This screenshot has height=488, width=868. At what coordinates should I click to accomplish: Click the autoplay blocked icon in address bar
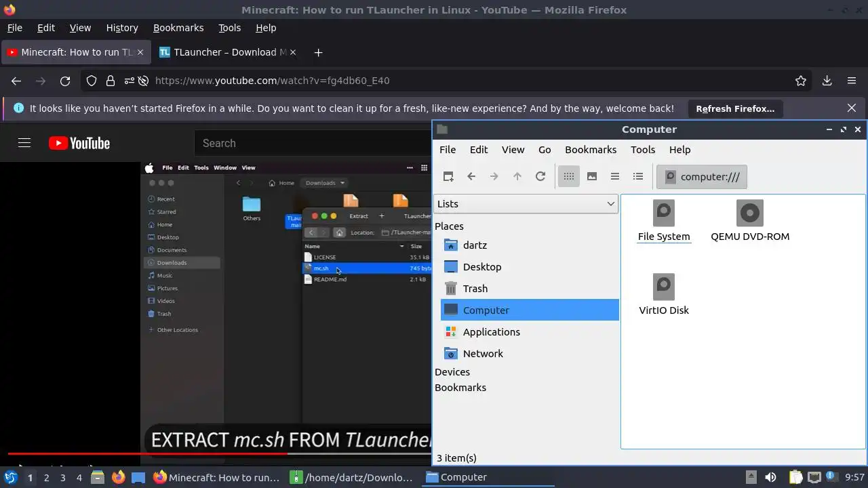tap(144, 81)
